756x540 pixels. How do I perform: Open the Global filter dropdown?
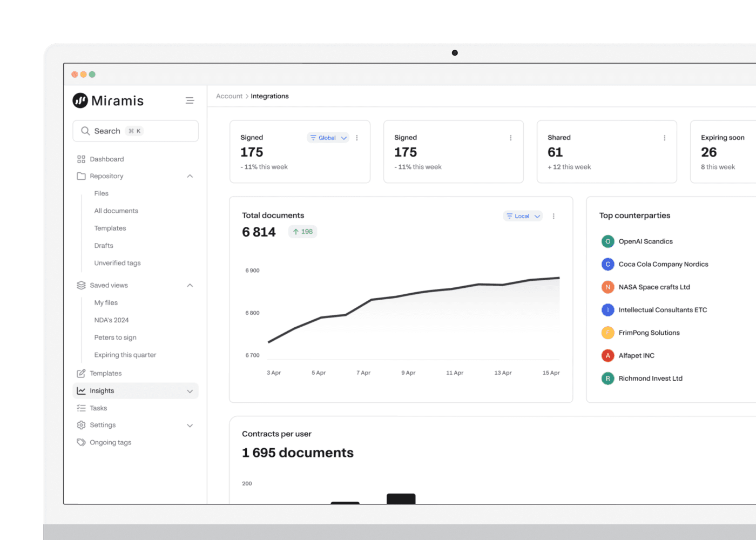pos(328,138)
